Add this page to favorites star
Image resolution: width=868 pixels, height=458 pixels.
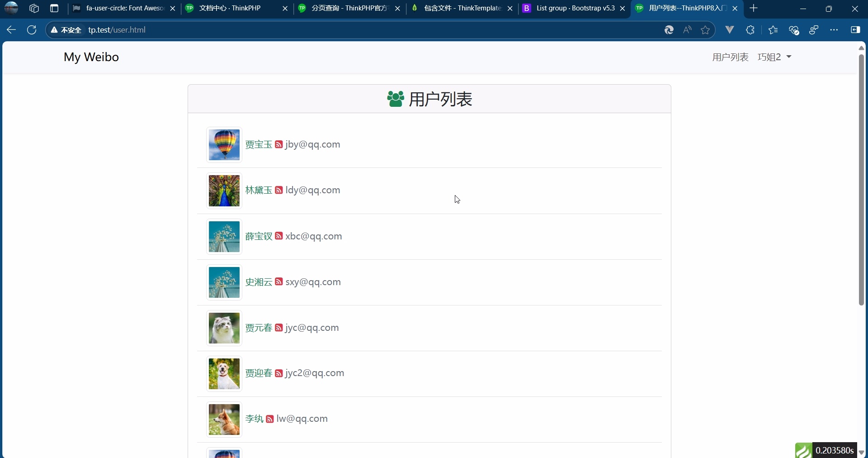click(706, 30)
